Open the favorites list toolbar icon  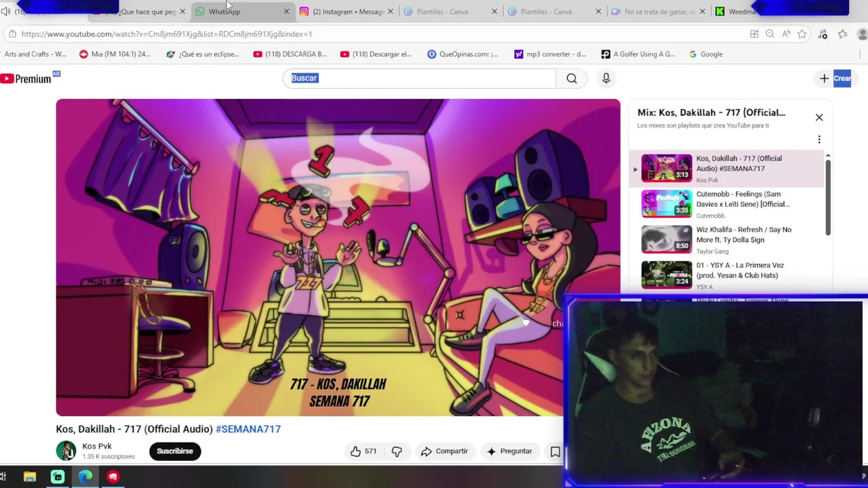click(842, 34)
